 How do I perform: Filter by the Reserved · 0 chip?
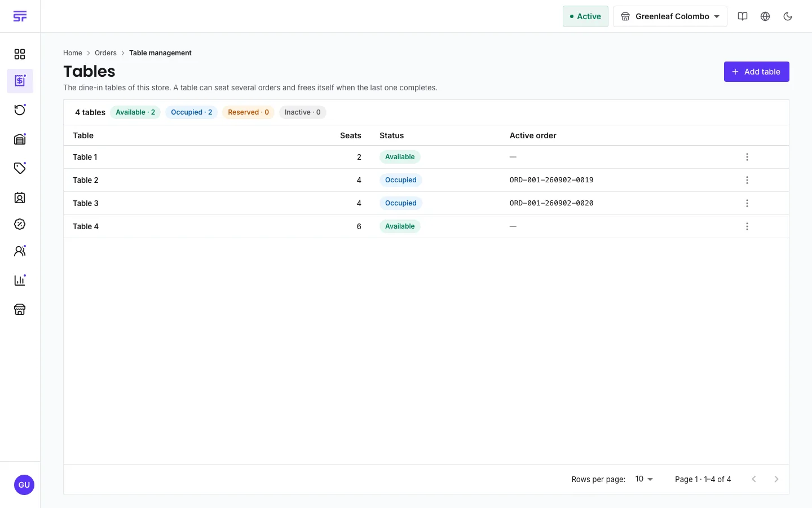click(248, 112)
